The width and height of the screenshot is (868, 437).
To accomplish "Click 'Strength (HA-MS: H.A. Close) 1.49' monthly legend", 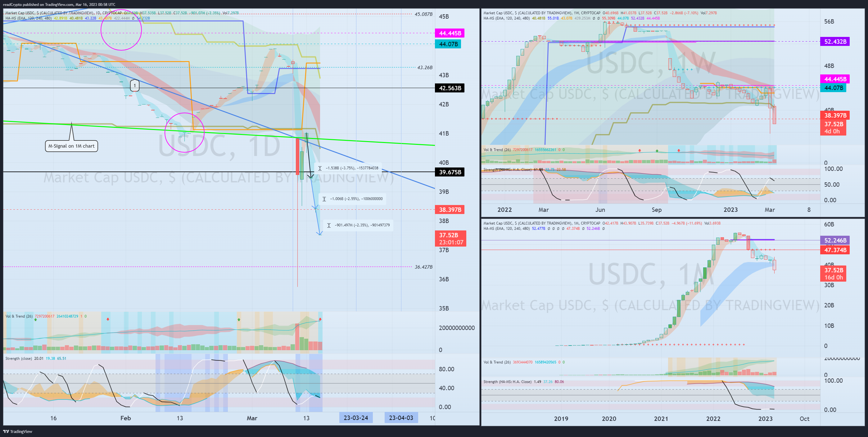I will coord(512,382).
